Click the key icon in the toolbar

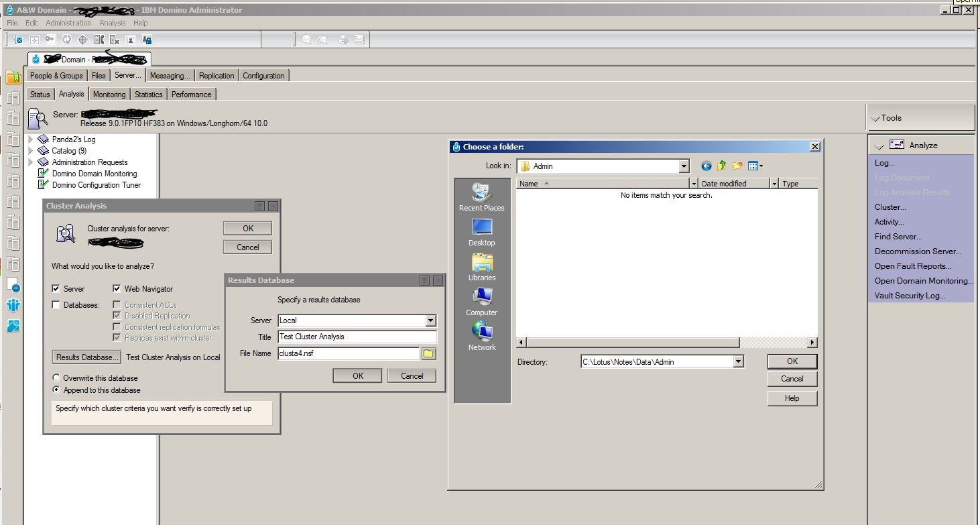tap(50, 40)
